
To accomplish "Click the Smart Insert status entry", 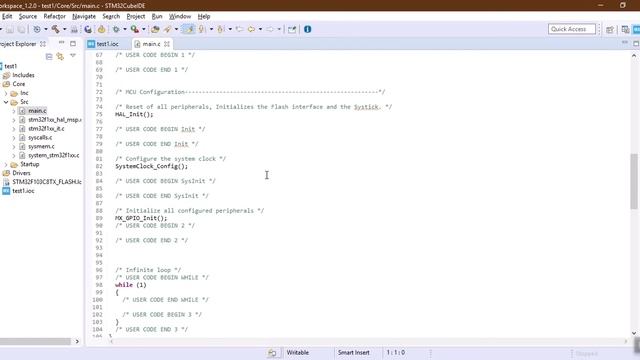I will pos(353,353).
